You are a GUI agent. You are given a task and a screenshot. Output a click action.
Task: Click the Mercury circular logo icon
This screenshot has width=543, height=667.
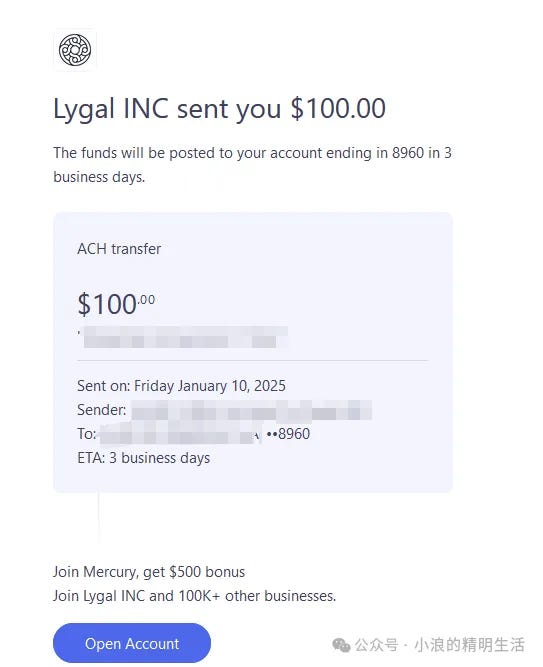[x=75, y=50]
